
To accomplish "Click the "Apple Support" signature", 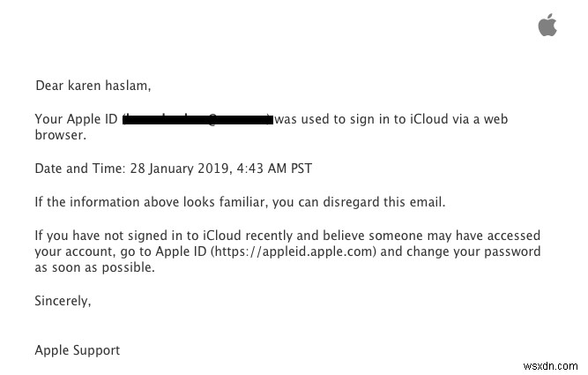I will point(77,350).
